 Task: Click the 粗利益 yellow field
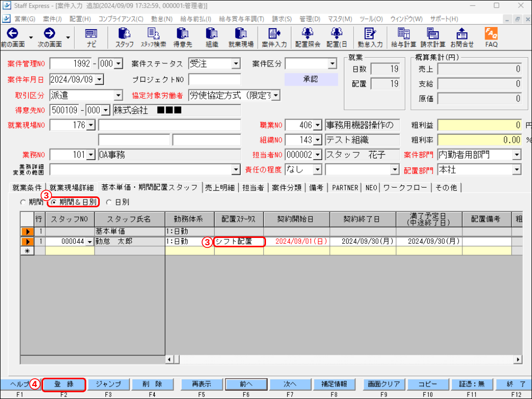point(480,125)
